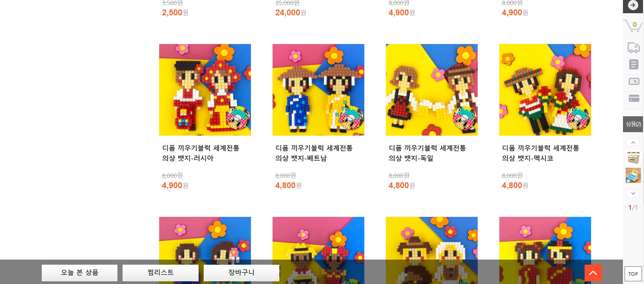Open the 상품(2) recent products panel

(x=633, y=124)
